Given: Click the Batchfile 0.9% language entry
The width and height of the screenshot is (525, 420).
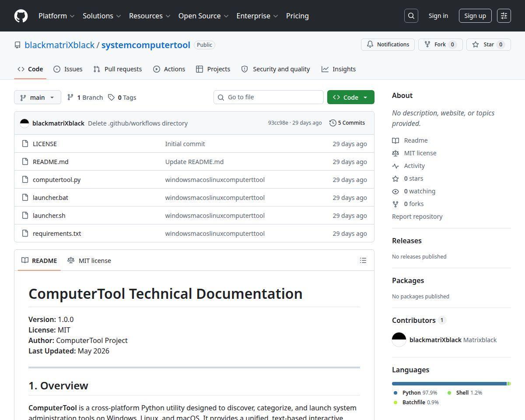Looking at the screenshot, I should tap(416, 402).
